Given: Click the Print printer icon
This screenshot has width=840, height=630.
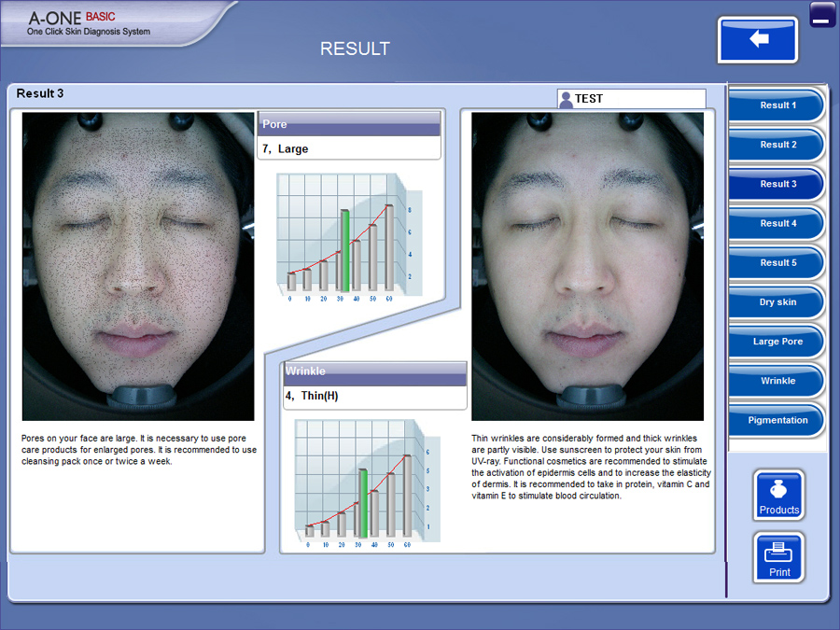Looking at the screenshot, I should (778, 557).
